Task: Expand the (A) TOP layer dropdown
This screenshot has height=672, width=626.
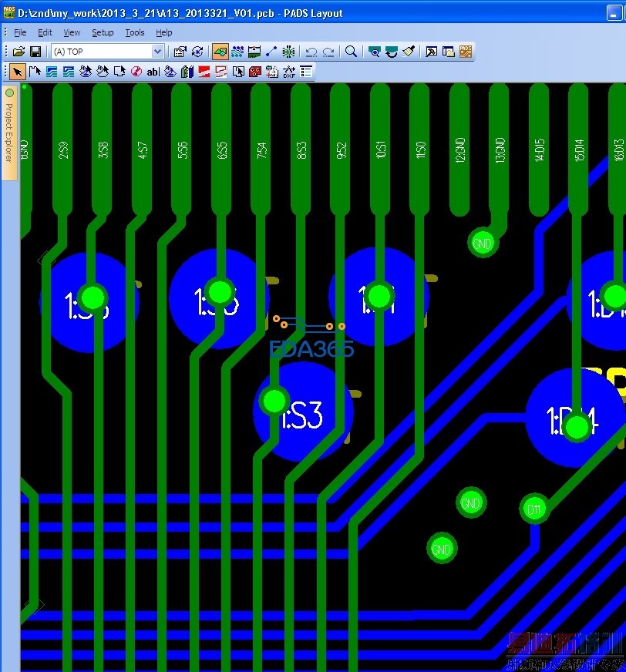Action: point(157,52)
